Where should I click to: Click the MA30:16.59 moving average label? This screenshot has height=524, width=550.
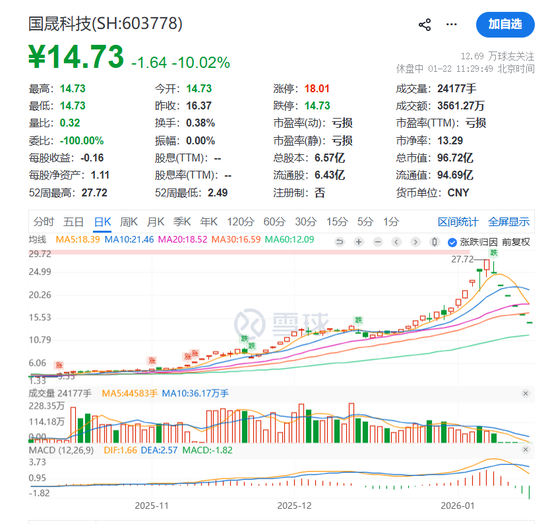click(236, 240)
